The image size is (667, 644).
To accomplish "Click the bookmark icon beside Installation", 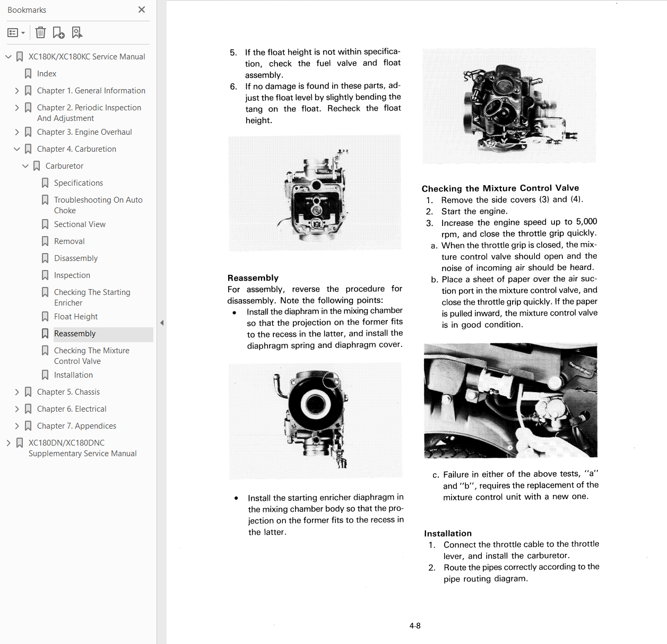I will click(x=45, y=375).
